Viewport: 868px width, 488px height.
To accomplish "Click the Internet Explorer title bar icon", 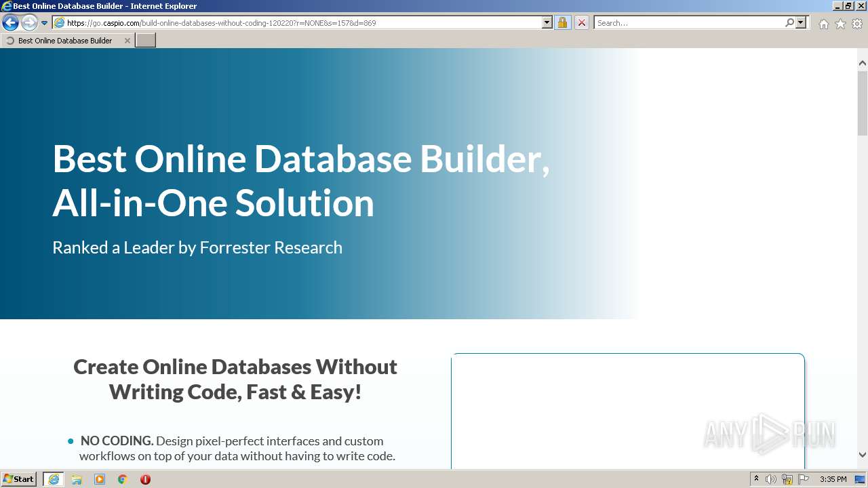I will (x=7, y=6).
